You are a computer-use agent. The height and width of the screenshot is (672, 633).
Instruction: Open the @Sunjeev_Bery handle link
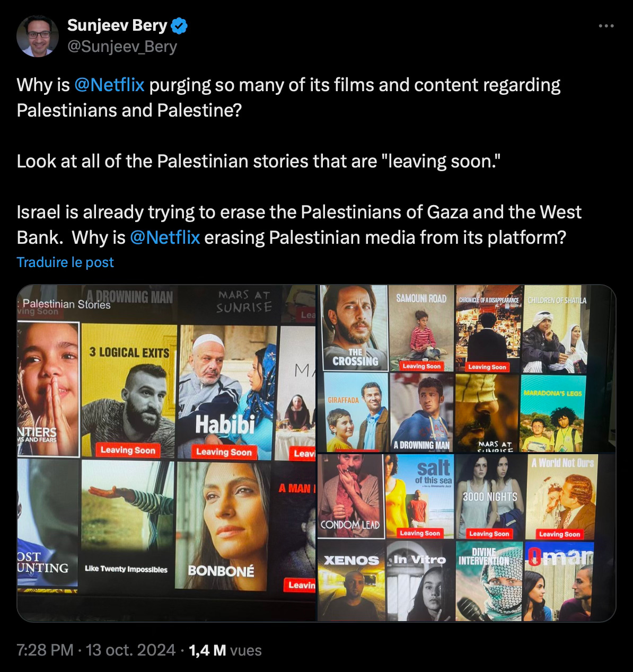(x=122, y=47)
